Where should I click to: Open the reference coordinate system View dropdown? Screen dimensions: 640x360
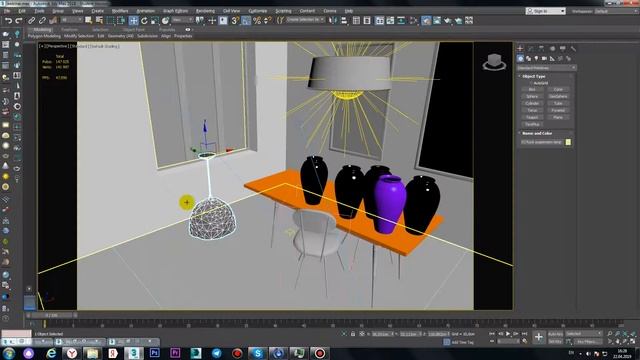[182, 20]
